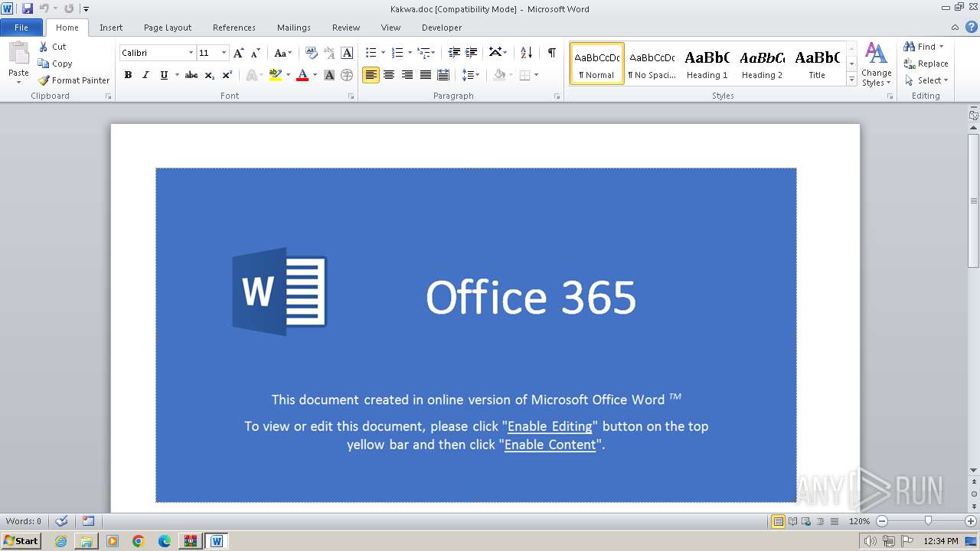Viewport: 980px width, 551px height.
Task: Switch to the Insert tab
Action: click(111, 28)
